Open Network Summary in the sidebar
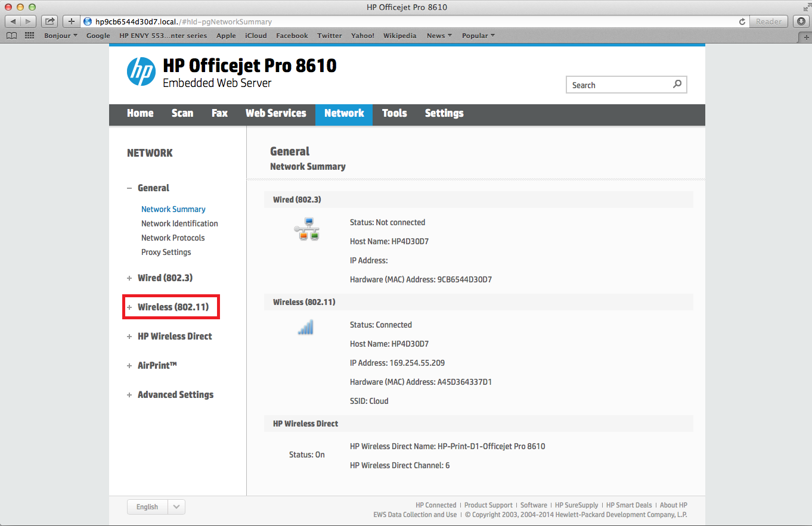This screenshot has width=812, height=526. point(173,209)
